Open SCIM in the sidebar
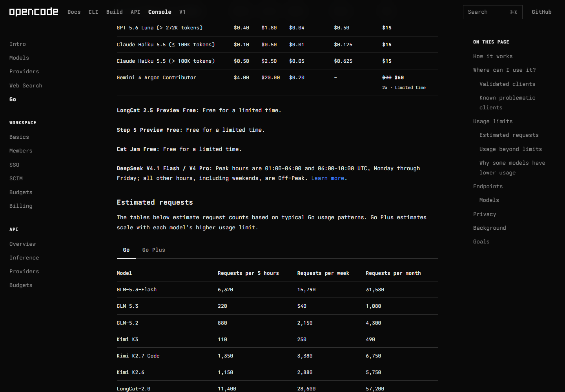Screen dimensions: 565x392 click(x=16, y=178)
